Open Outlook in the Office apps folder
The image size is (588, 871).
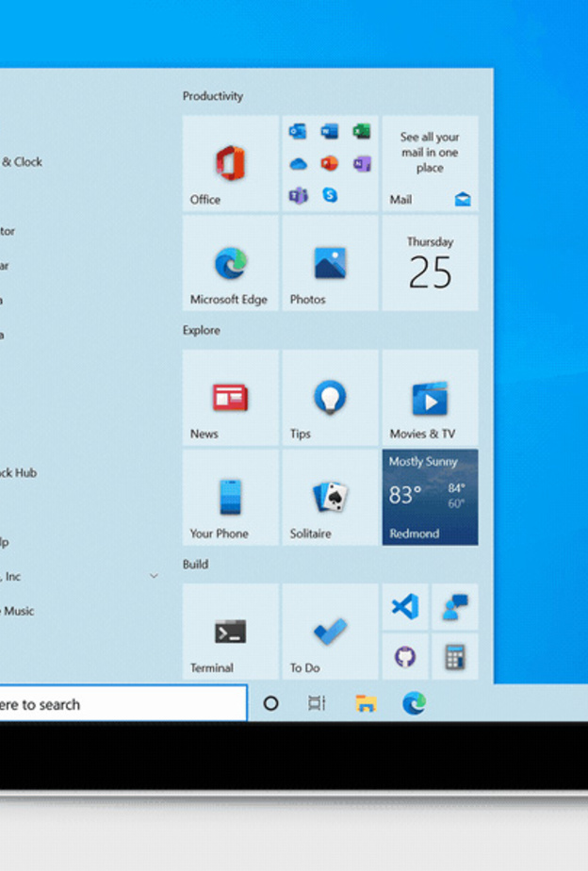coord(299,132)
